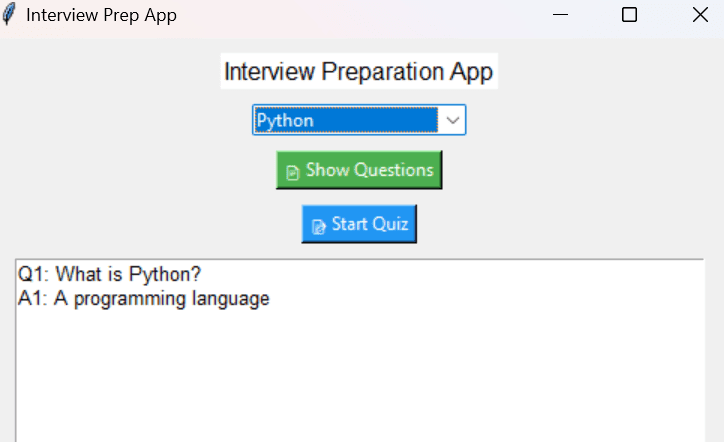This screenshot has width=724, height=442.
Task: Start the quiz
Action: (359, 224)
